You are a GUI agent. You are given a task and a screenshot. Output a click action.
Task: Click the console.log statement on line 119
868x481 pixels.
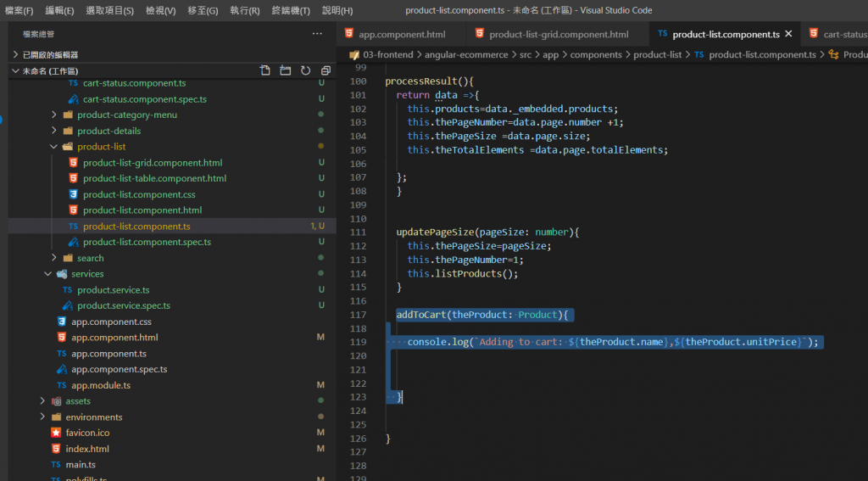coord(613,342)
